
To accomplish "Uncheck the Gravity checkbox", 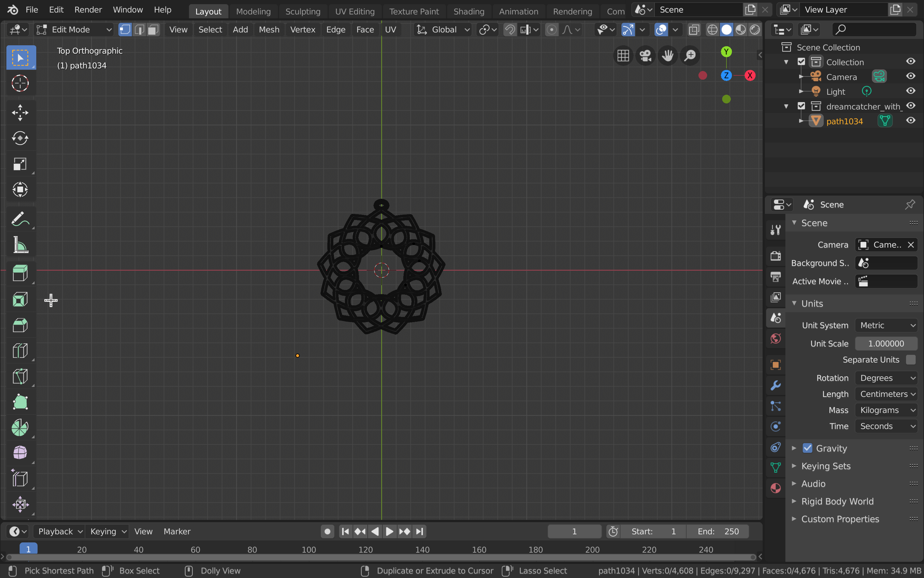I will click(807, 448).
